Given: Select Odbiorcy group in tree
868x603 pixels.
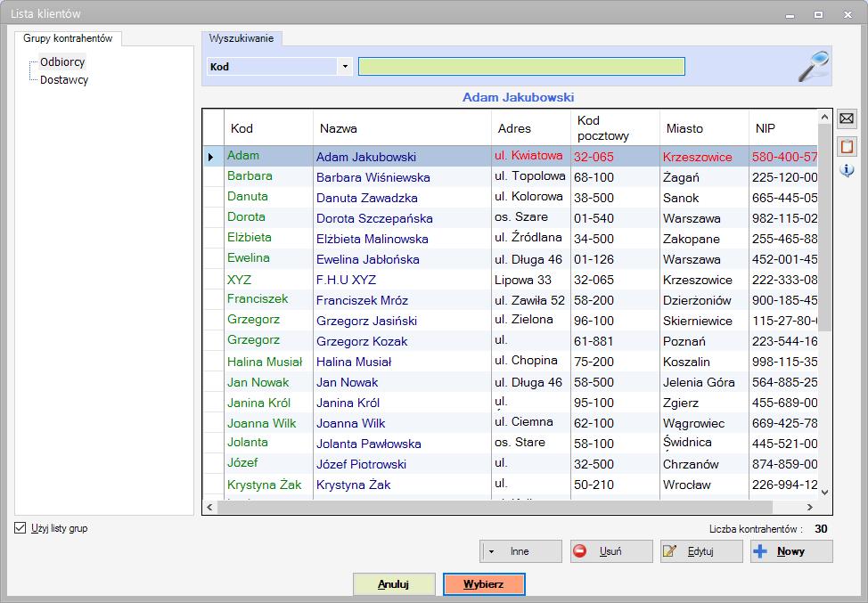Looking at the screenshot, I should click(x=62, y=62).
